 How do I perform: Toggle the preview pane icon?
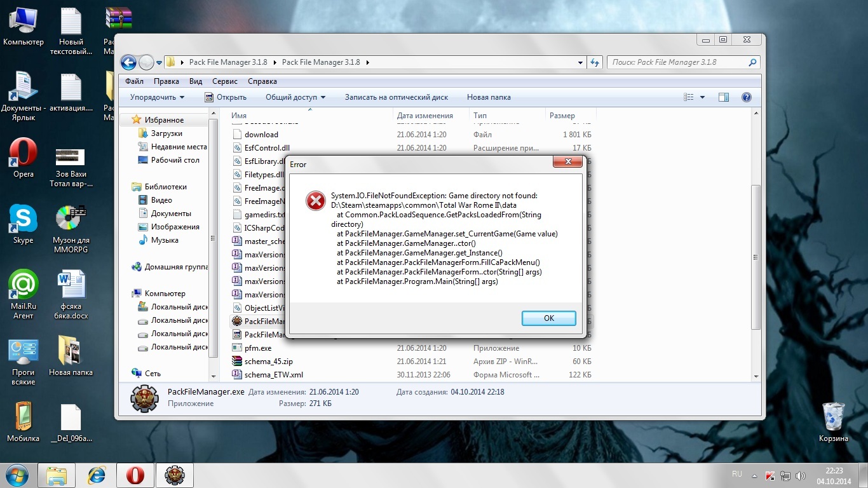tap(723, 97)
